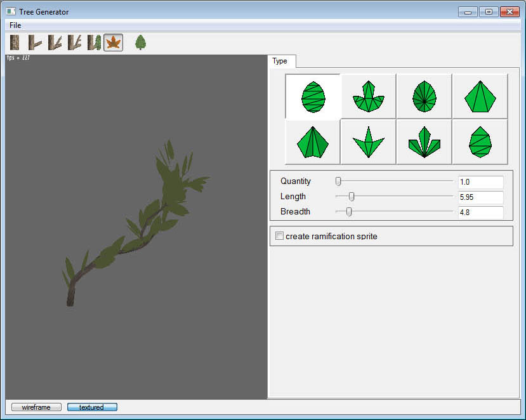Select the plain trunk tool in toolbar
The image size is (526, 420).
click(x=15, y=43)
